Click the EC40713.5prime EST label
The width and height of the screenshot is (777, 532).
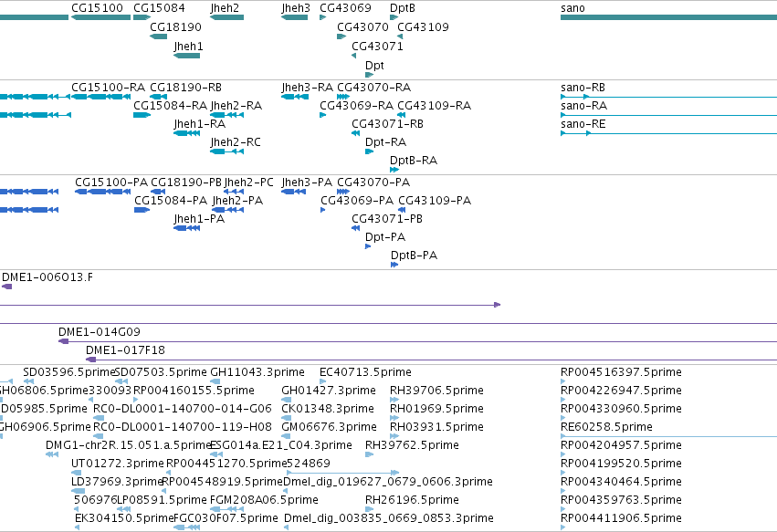[x=365, y=372]
